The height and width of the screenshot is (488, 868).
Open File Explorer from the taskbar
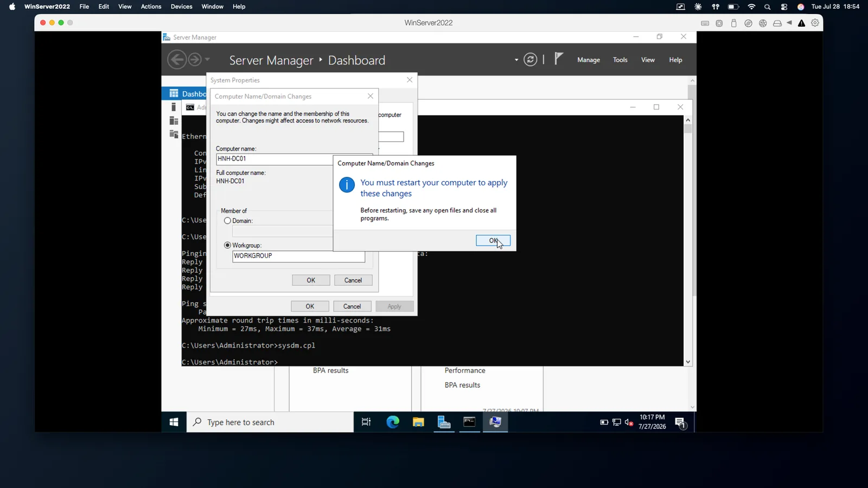click(418, 422)
